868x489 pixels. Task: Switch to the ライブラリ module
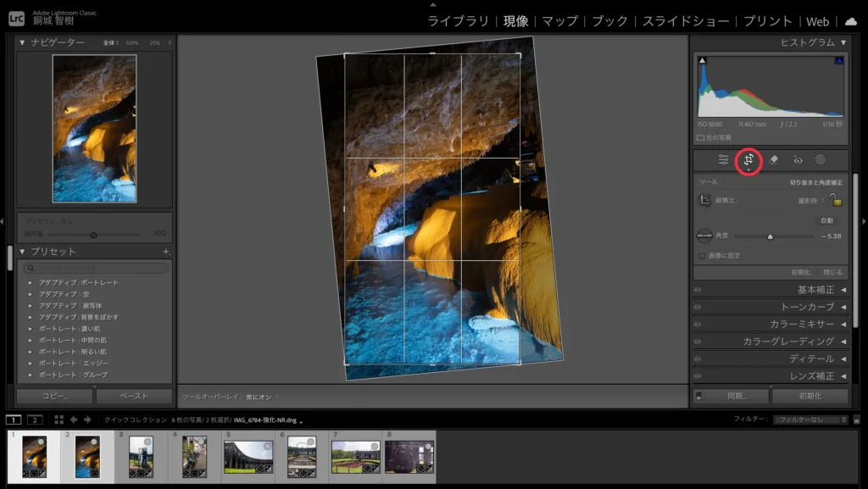pyautogui.click(x=458, y=21)
